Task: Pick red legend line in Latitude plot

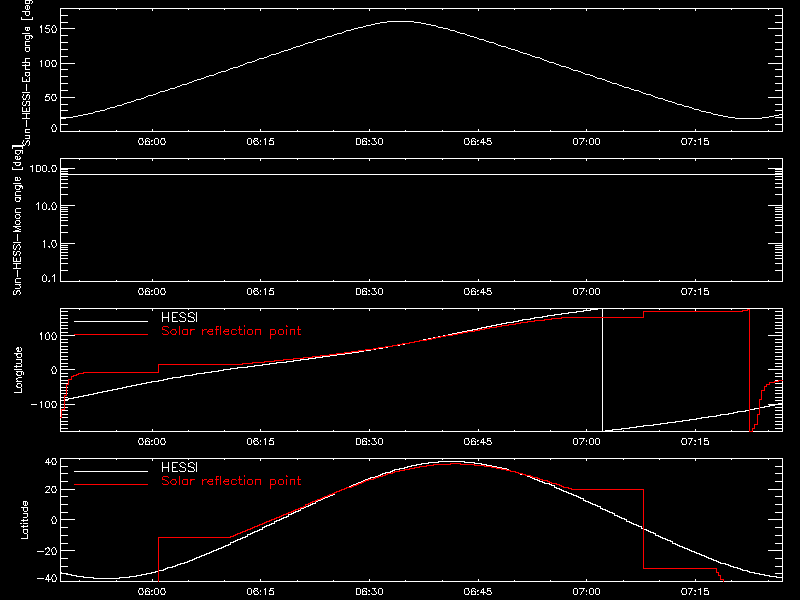Action: (111, 485)
